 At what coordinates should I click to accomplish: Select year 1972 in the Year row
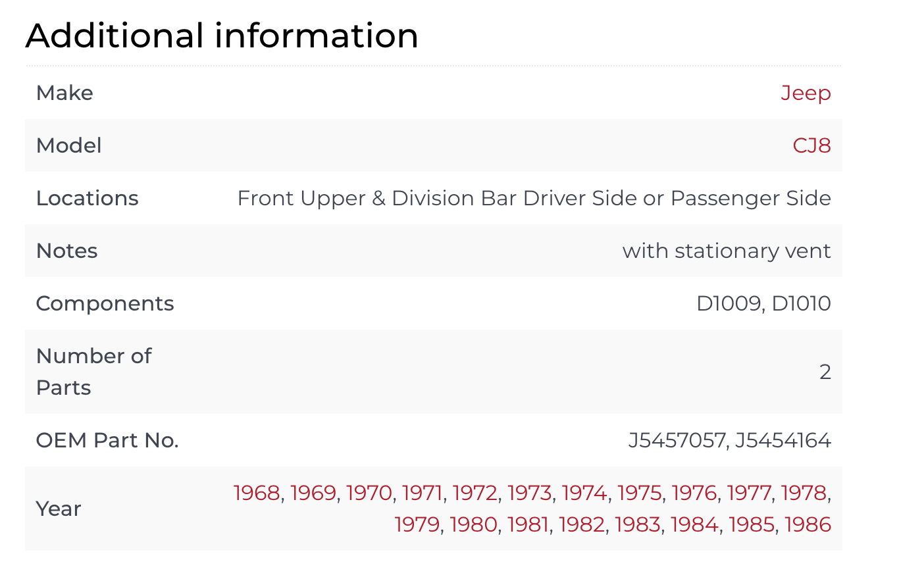pos(475,493)
